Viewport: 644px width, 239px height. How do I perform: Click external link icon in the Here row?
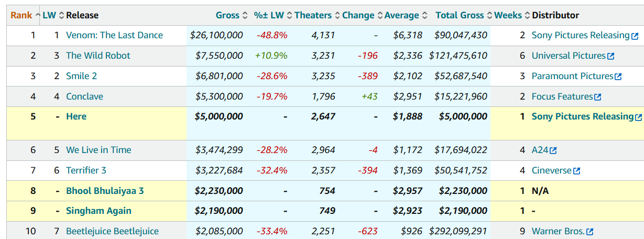tap(638, 117)
